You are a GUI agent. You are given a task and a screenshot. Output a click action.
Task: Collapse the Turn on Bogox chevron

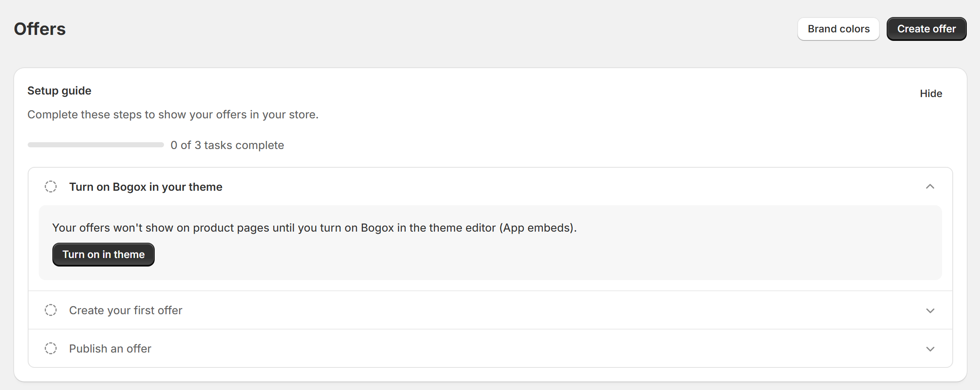(x=930, y=186)
